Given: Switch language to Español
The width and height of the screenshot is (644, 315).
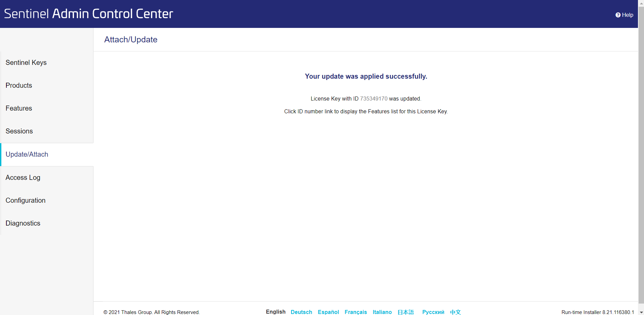Looking at the screenshot, I should pyautogui.click(x=328, y=312).
